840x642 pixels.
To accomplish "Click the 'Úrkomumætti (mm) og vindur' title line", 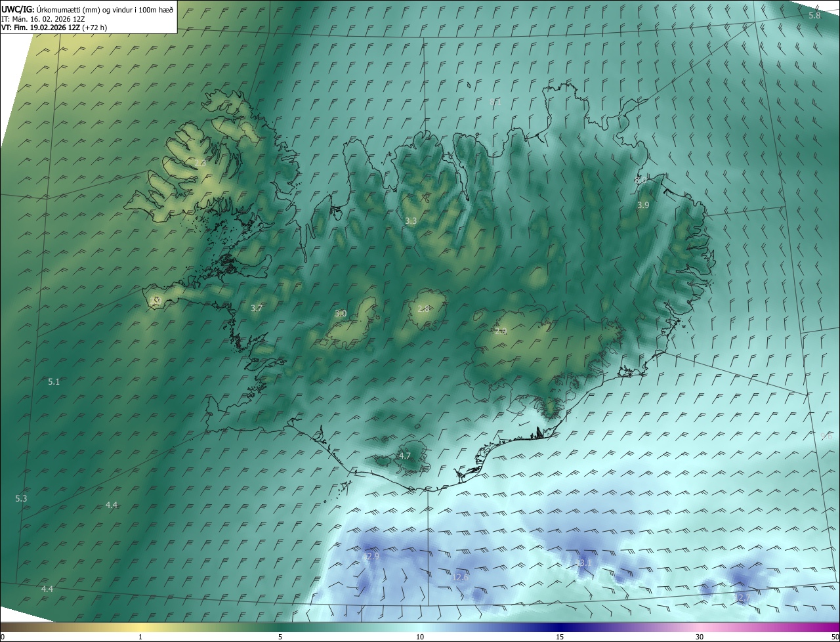I will (x=87, y=9).
